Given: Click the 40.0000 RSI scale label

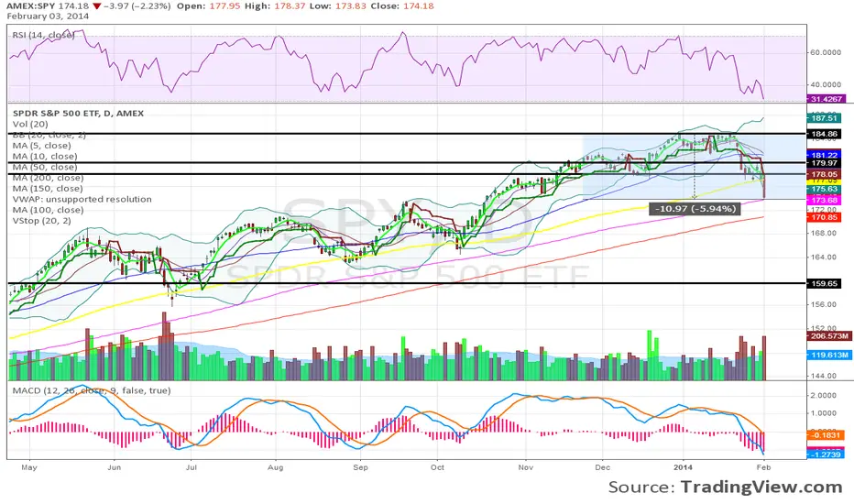Looking at the screenshot, I should point(827,84).
